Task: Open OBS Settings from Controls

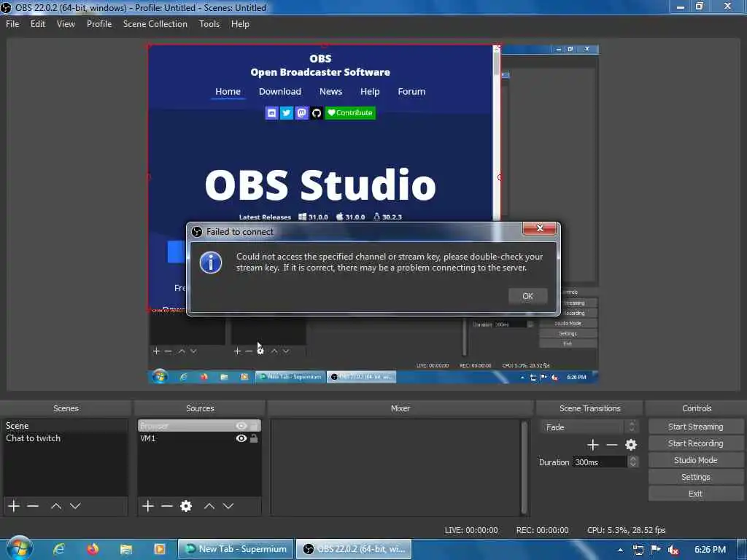Action: [695, 477]
